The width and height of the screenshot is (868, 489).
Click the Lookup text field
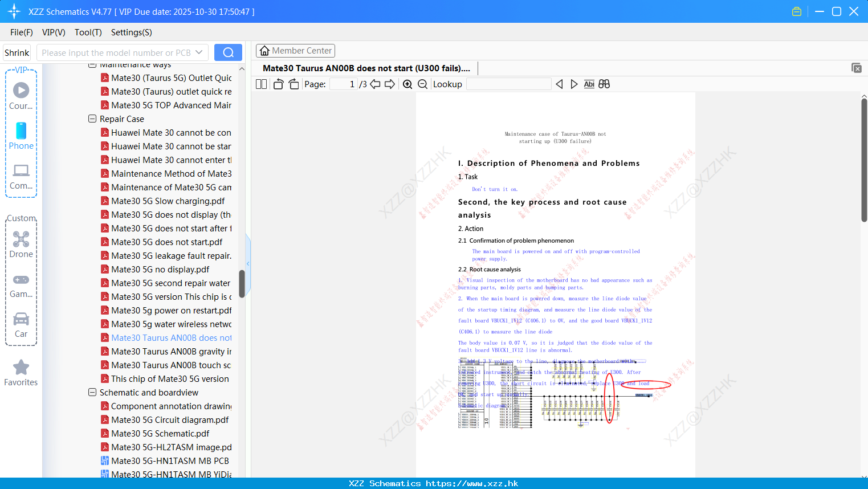[x=508, y=84]
